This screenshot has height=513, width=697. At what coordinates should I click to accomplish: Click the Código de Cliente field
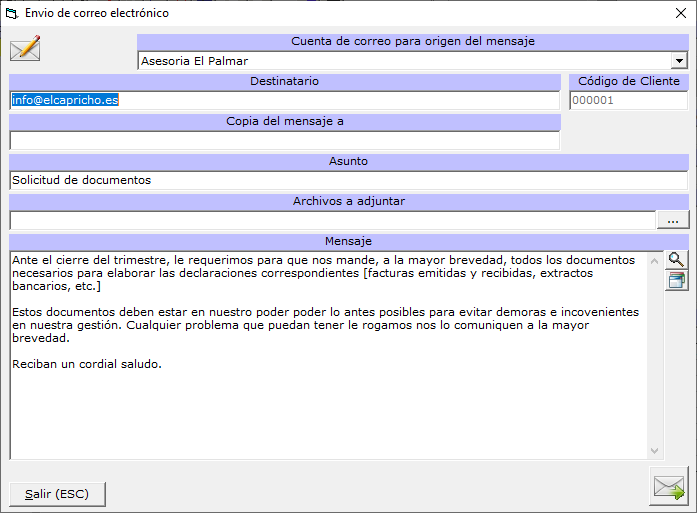628,100
